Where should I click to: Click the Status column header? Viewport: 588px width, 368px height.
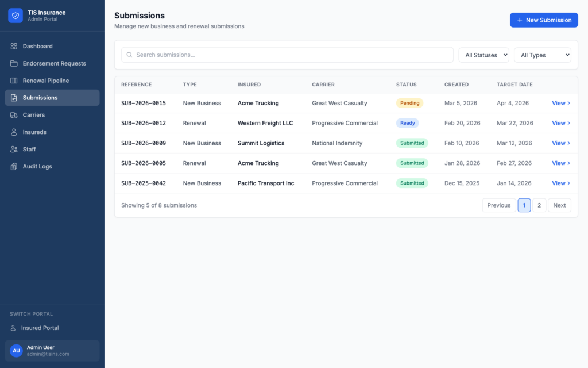[407, 85]
